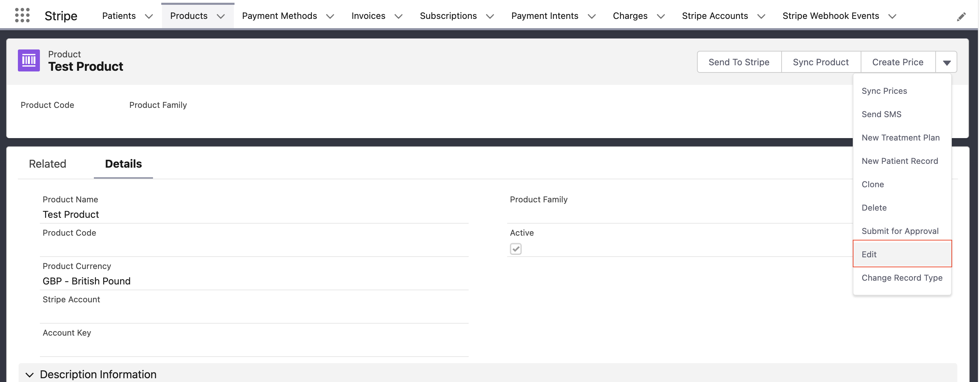
Task: Click the Create Price button
Action: coord(897,62)
